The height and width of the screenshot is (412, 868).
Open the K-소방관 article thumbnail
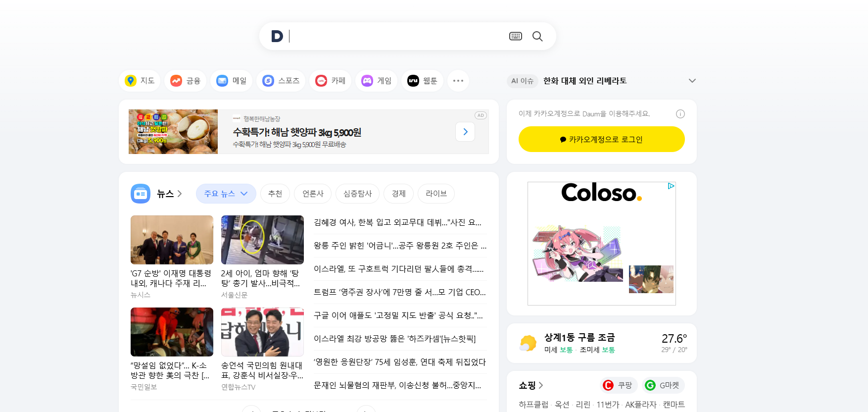(172, 332)
